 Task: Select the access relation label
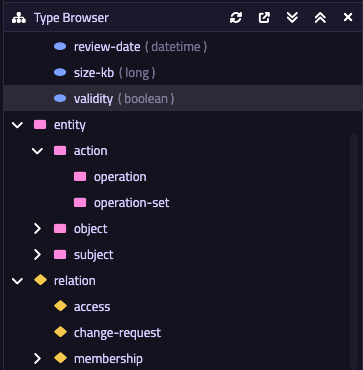pos(92,307)
